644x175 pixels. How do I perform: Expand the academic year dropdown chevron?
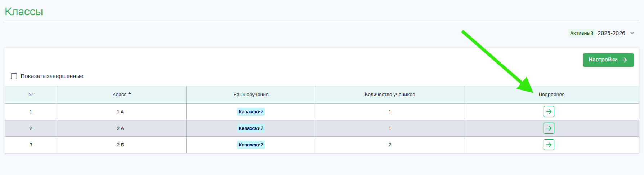632,33
